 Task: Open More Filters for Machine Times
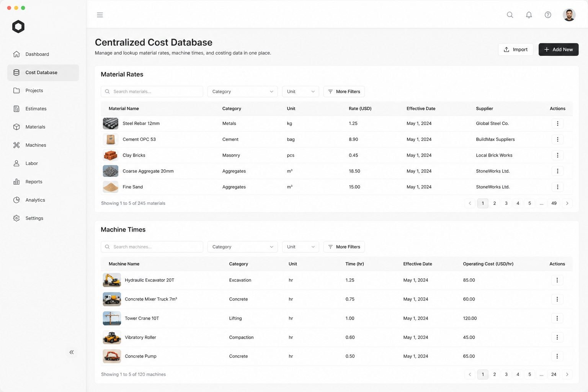click(x=344, y=247)
